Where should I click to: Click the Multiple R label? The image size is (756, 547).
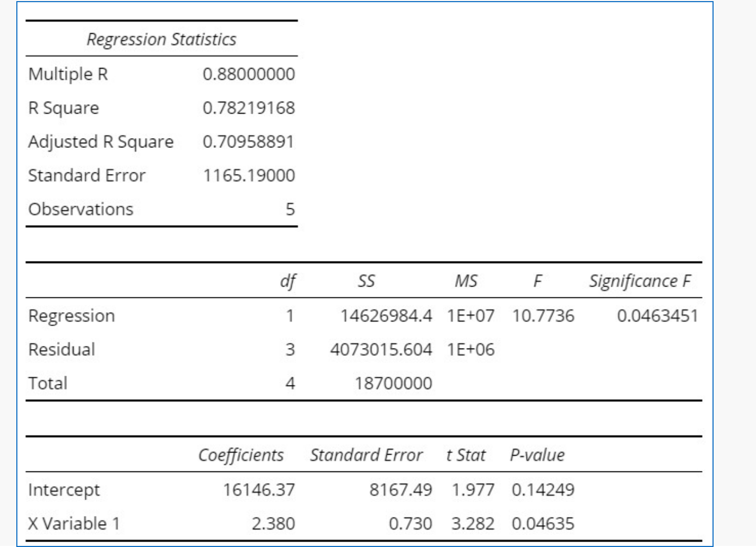(68, 73)
